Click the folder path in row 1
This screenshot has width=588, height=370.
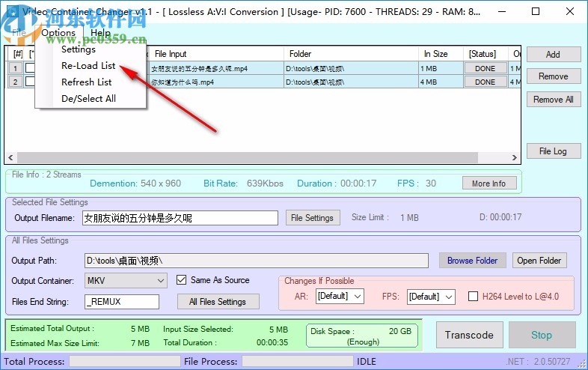[x=315, y=69]
